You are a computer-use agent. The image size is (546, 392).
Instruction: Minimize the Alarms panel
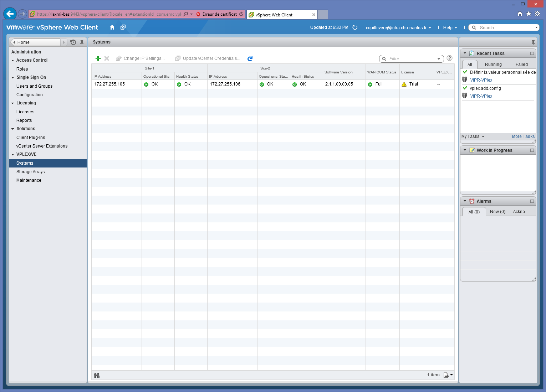point(532,201)
